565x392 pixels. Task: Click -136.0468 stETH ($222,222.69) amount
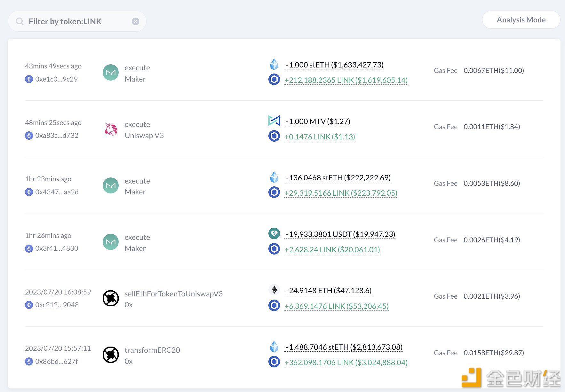pos(338,178)
